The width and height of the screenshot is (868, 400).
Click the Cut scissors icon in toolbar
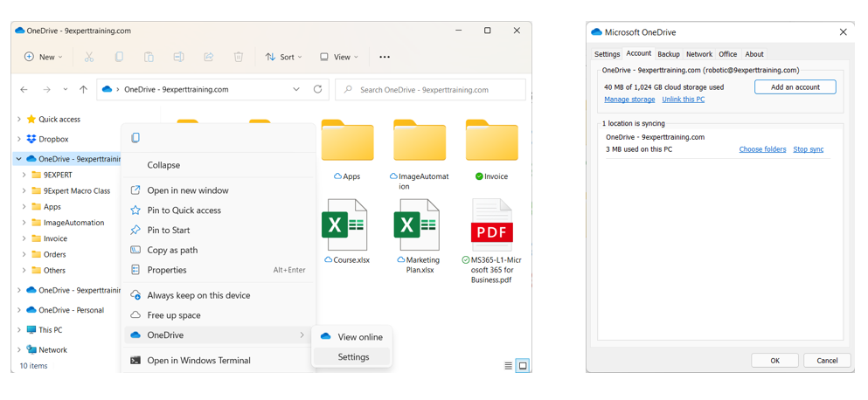(89, 57)
